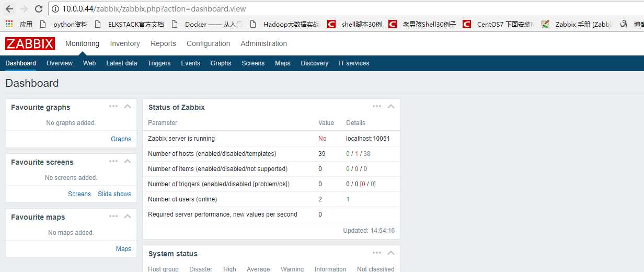Switch to the IT services tab
The image size is (644, 272).
pos(354,63)
